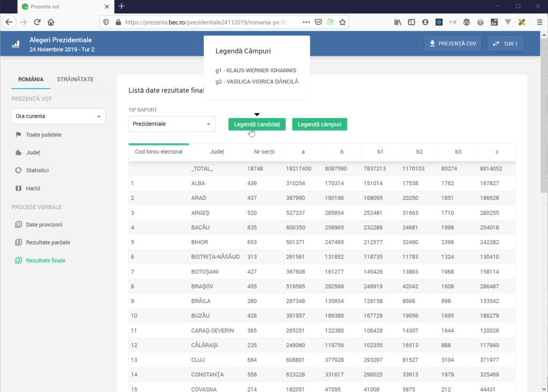This screenshot has width=548, height=392.
Task: Click the pie icon beside Statistici
Action: point(19,170)
